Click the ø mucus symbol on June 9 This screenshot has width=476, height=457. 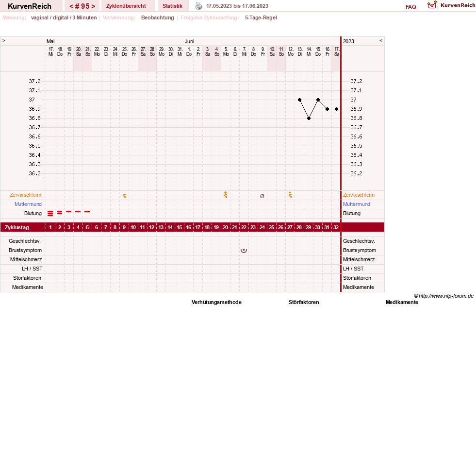[263, 196]
